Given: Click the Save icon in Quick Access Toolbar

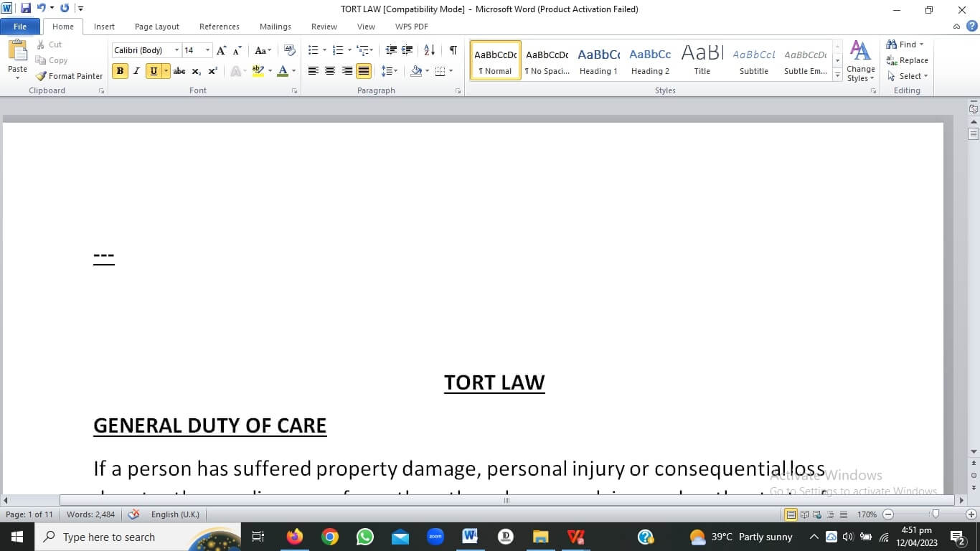Looking at the screenshot, I should click(26, 9).
